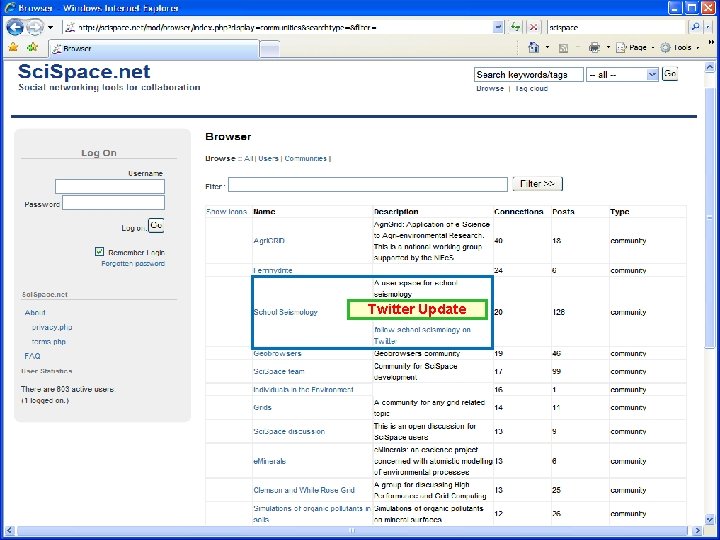Browse All items link
The height and width of the screenshot is (540, 720).
point(248,158)
